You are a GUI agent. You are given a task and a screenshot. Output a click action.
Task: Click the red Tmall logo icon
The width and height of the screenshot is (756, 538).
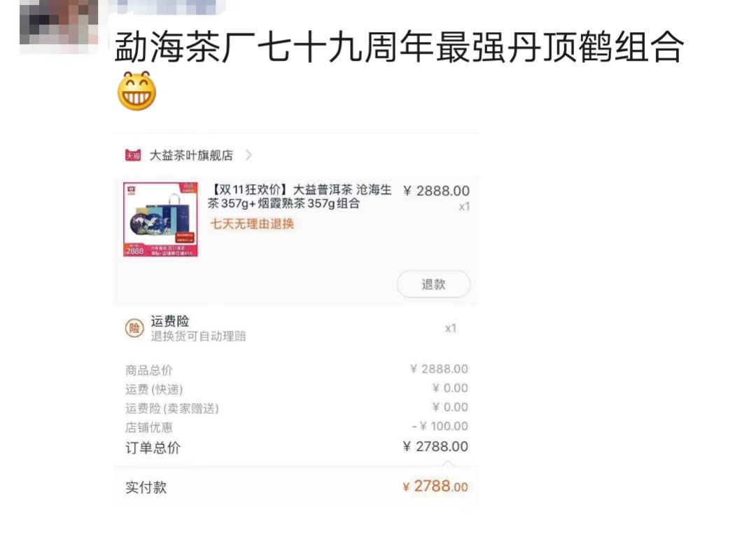(133, 155)
